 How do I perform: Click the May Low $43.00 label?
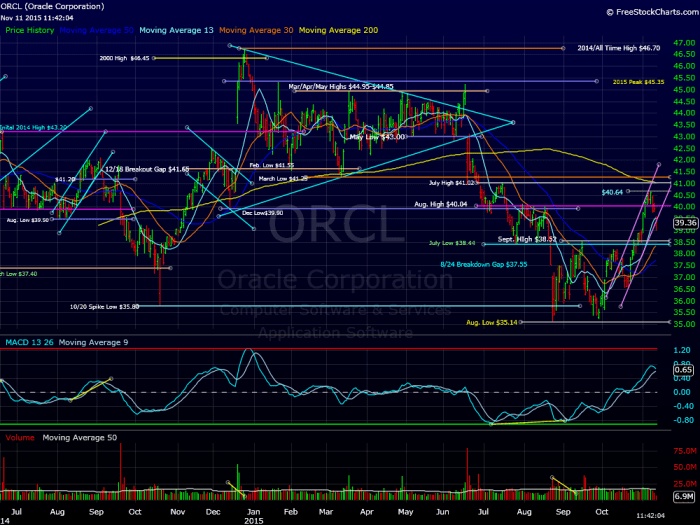pos(377,137)
